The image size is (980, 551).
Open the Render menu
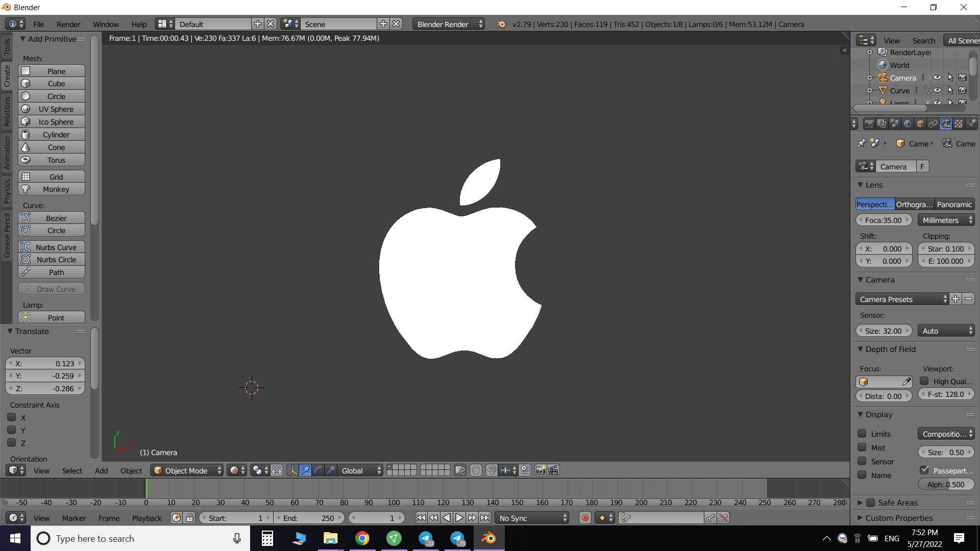click(x=68, y=24)
